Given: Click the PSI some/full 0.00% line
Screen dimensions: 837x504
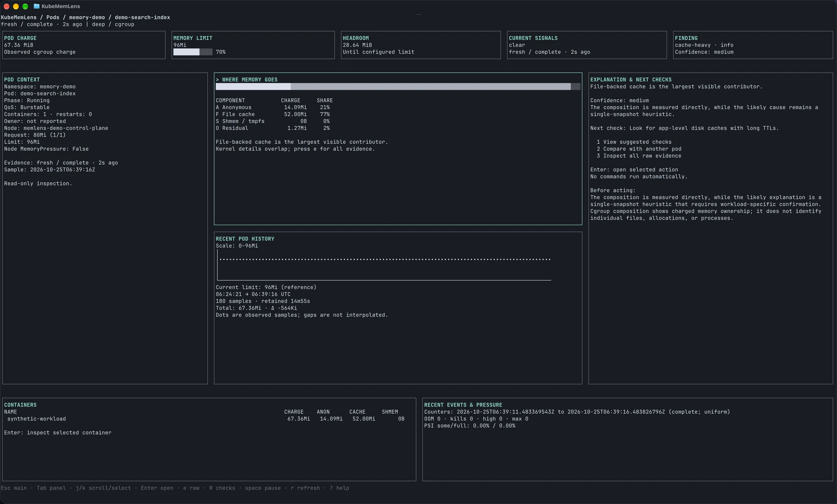Looking at the screenshot, I should coord(470,426).
